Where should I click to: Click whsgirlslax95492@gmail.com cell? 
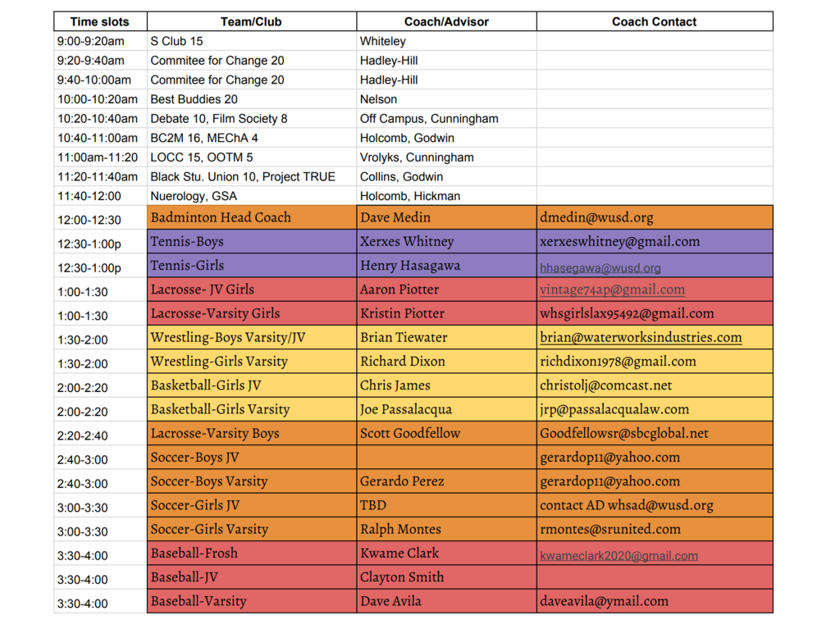tap(655, 313)
